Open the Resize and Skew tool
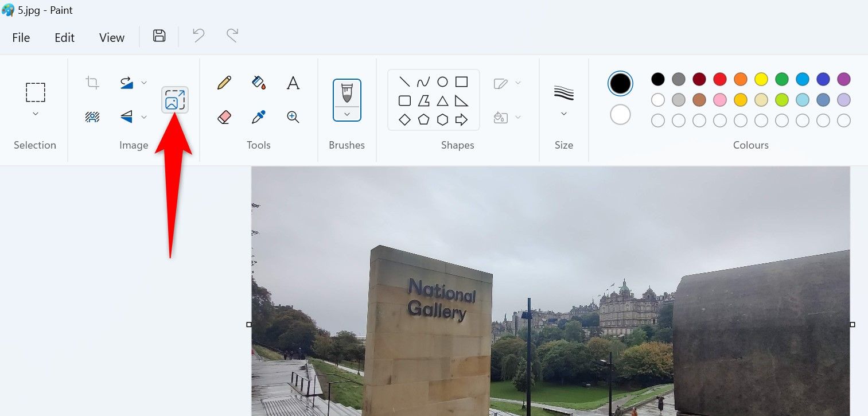868x416 pixels. tap(175, 100)
